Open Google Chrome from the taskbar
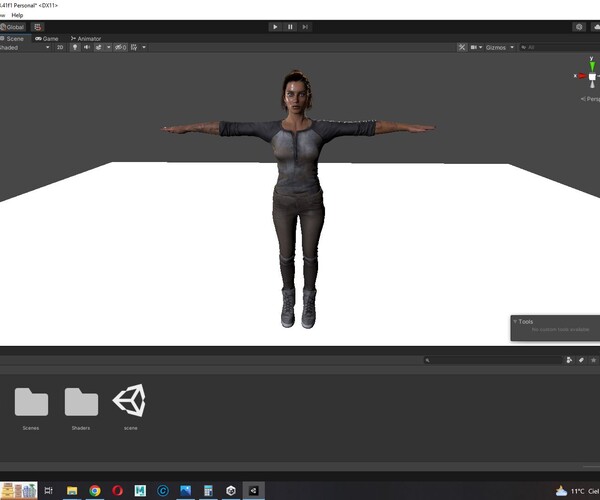This screenshot has height=500, width=600. (95, 490)
